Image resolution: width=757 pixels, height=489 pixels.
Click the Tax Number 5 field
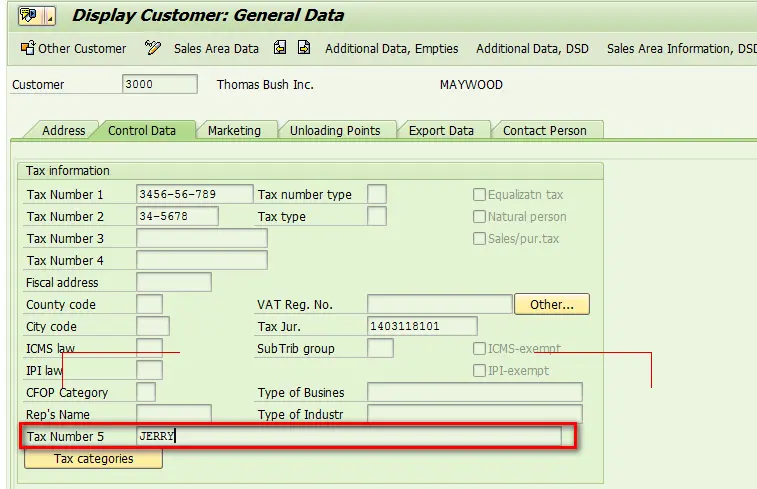[x=349, y=436]
